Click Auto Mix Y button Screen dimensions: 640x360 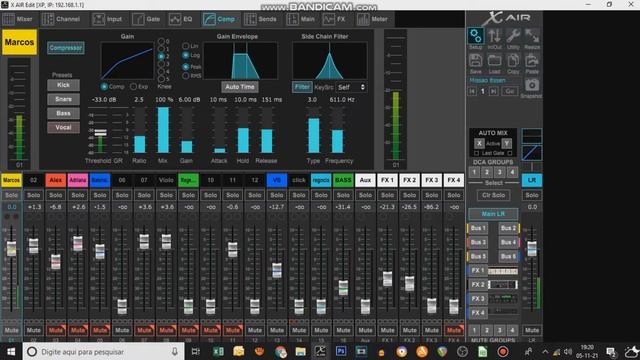click(507, 143)
